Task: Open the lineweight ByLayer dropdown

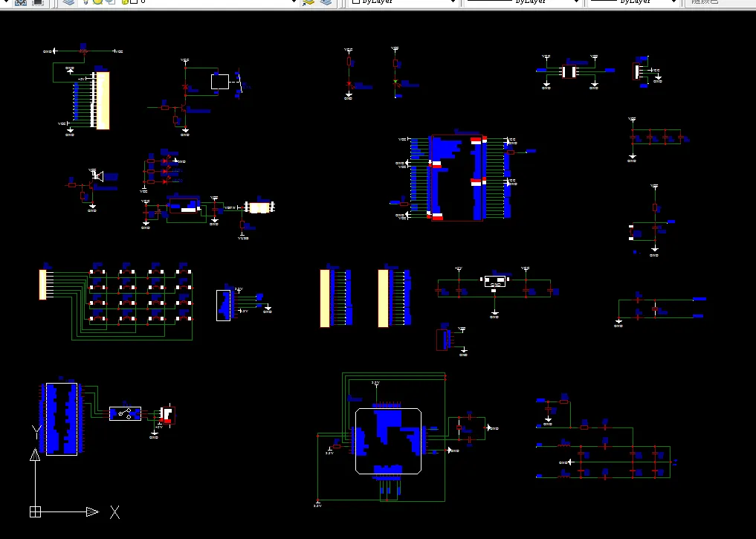Action: tap(633, 2)
